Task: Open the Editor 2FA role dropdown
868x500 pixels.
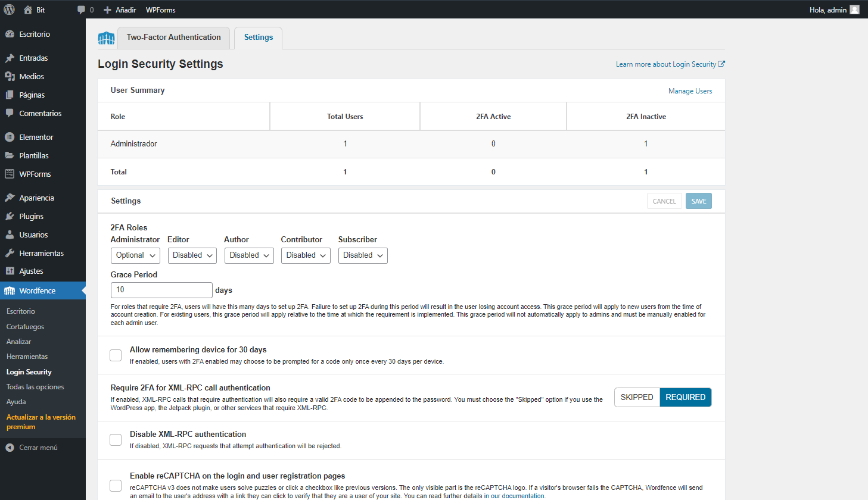Action: tap(192, 255)
